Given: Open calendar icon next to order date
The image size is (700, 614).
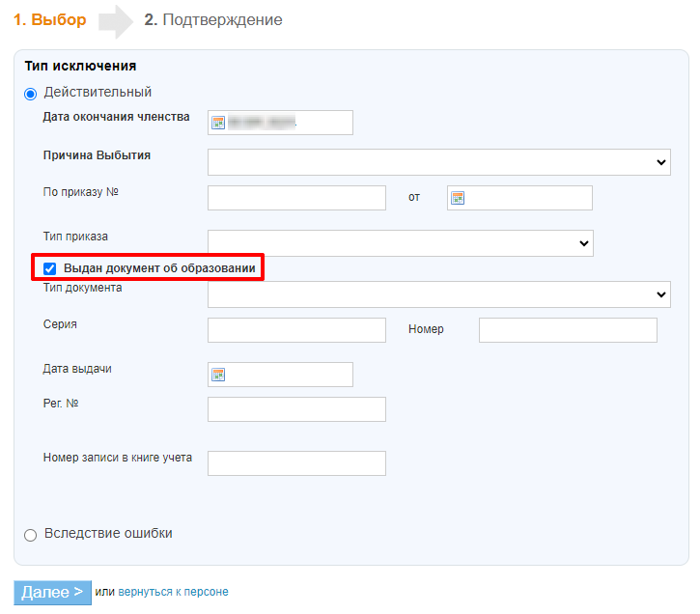Looking at the screenshot, I should click(x=458, y=198).
